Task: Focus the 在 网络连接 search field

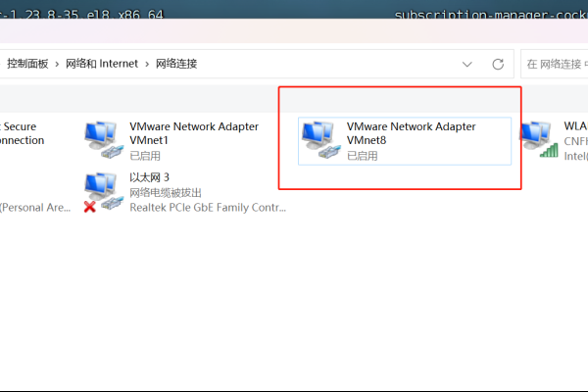Action: pos(555,64)
